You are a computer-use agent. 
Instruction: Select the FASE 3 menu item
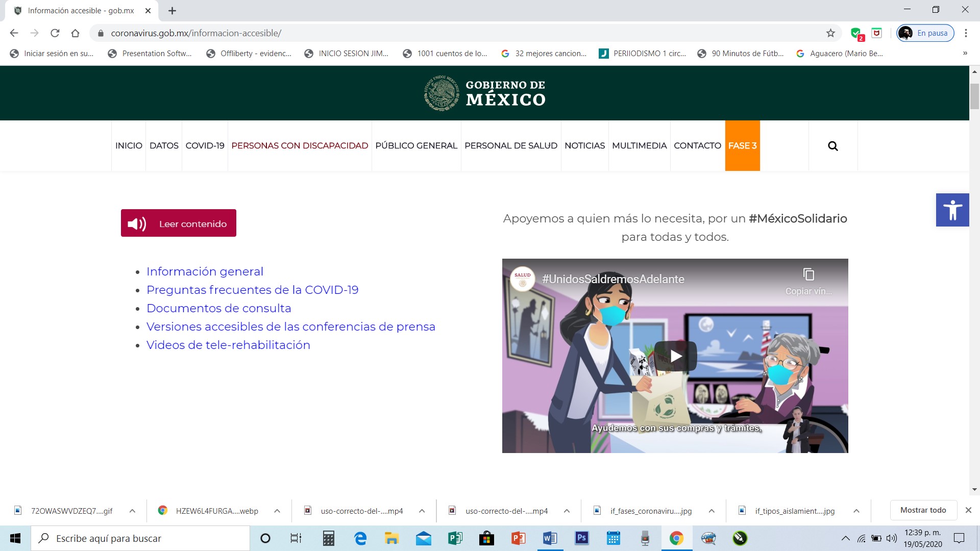pyautogui.click(x=742, y=146)
